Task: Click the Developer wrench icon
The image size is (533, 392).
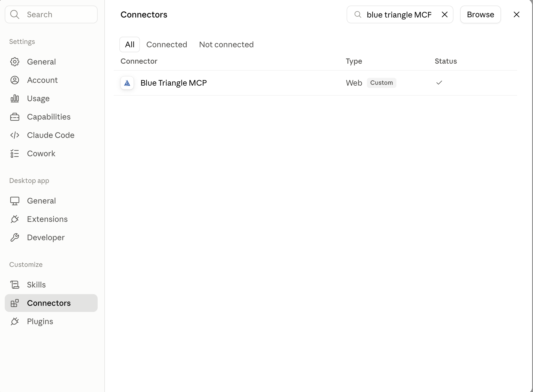Action: [x=15, y=237]
